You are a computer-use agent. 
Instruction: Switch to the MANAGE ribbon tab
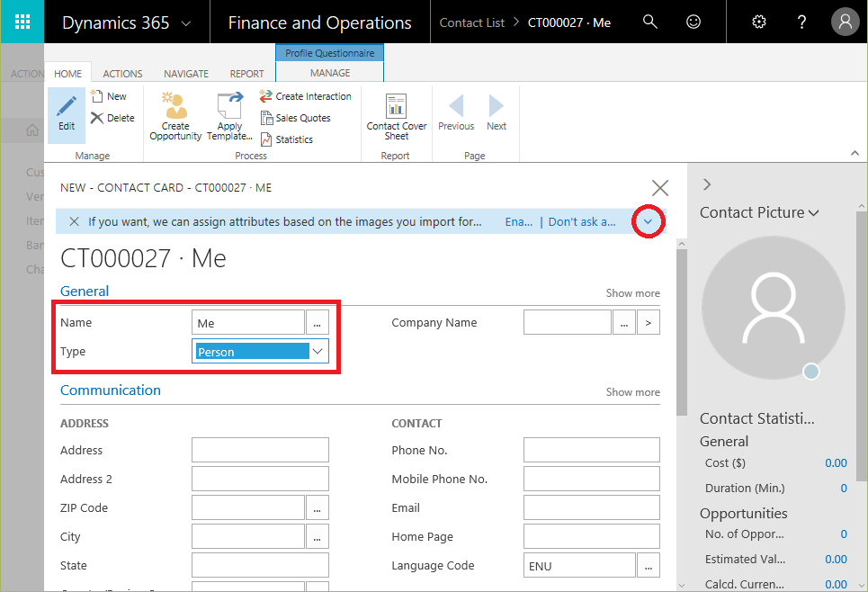(330, 73)
